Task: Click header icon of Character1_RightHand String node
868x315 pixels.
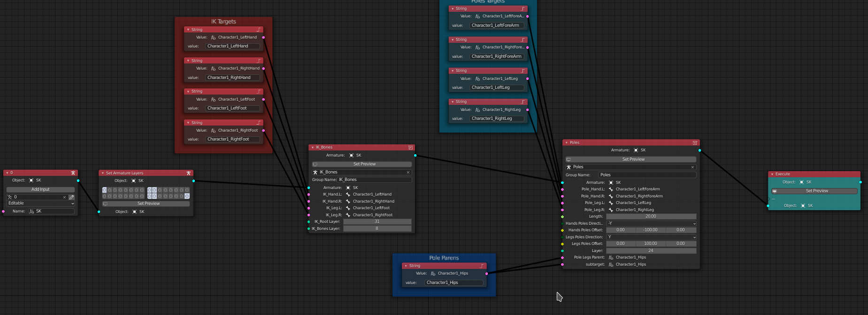Action: [259, 61]
